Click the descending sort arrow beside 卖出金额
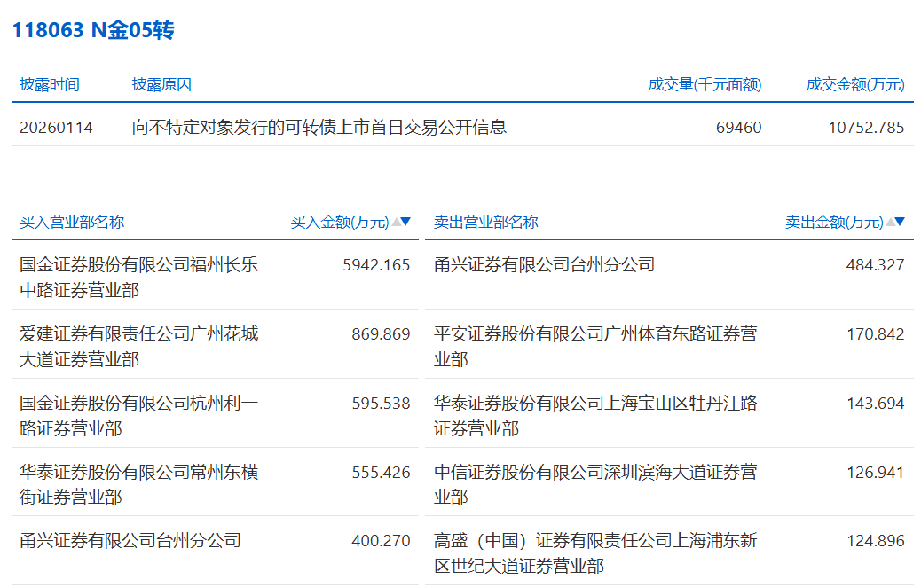Image resolution: width=921 pixels, height=588 pixels. point(901,222)
